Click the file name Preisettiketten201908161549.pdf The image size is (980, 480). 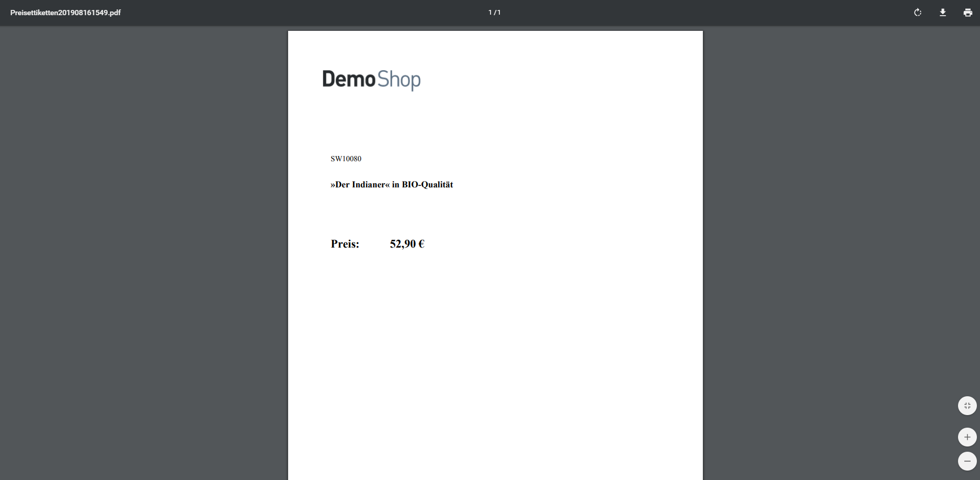pyautogui.click(x=65, y=13)
